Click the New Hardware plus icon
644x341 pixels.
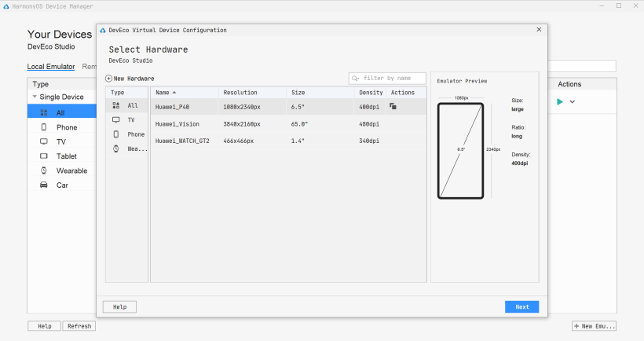pyautogui.click(x=109, y=79)
